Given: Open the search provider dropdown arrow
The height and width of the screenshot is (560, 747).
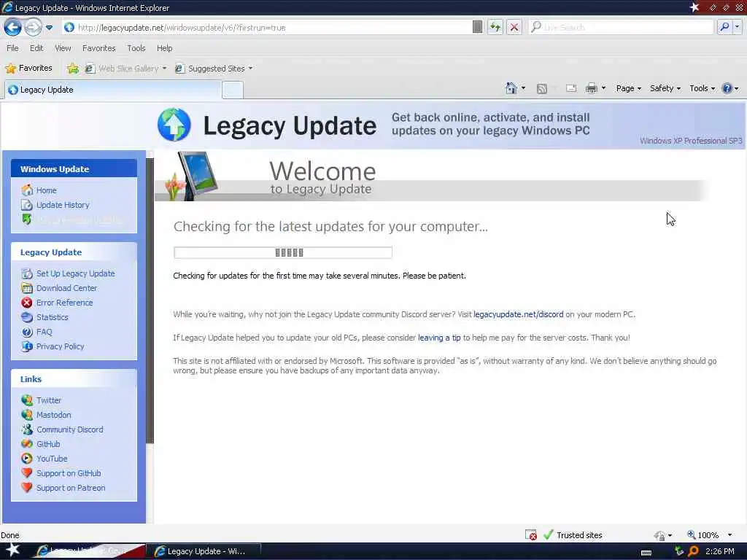Looking at the screenshot, I should 737,27.
